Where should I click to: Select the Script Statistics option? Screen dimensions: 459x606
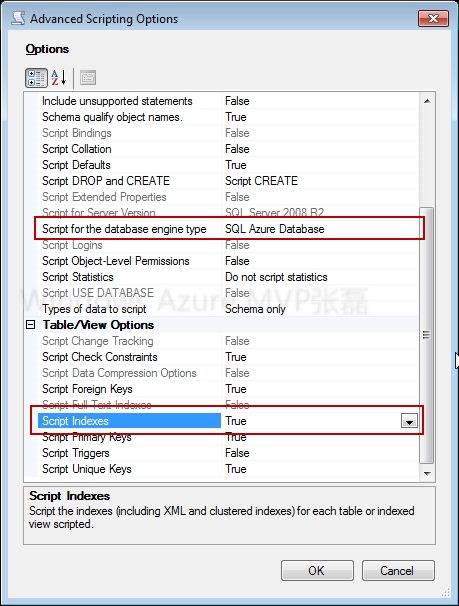pos(228,277)
